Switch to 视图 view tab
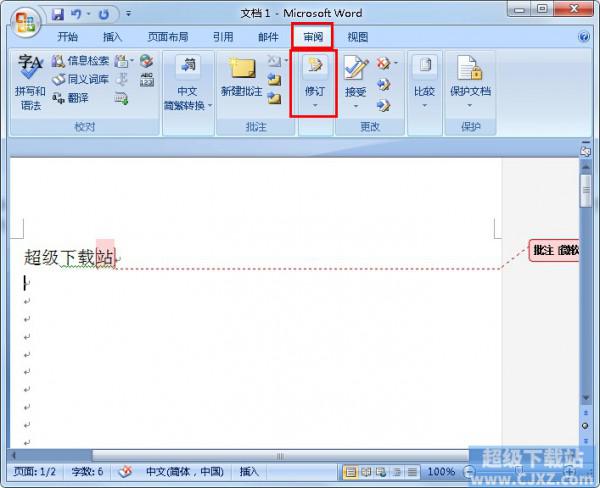This screenshot has height=488, width=600. click(357, 37)
